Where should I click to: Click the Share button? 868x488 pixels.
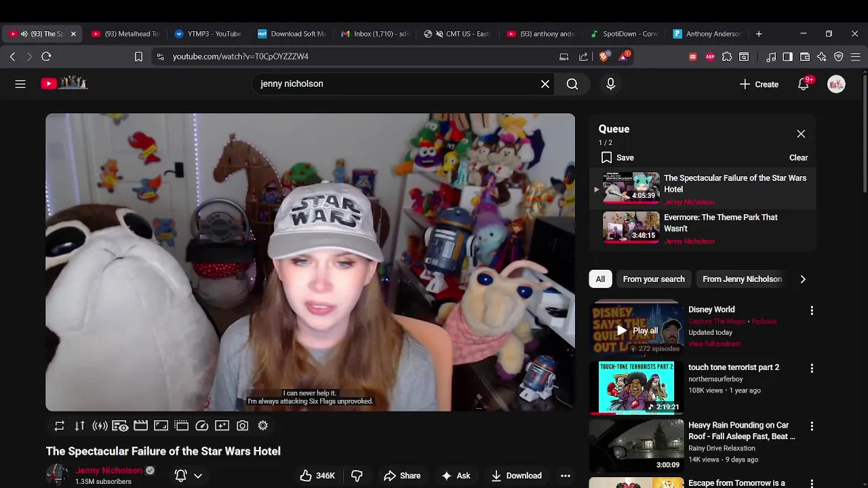click(x=402, y=476)
